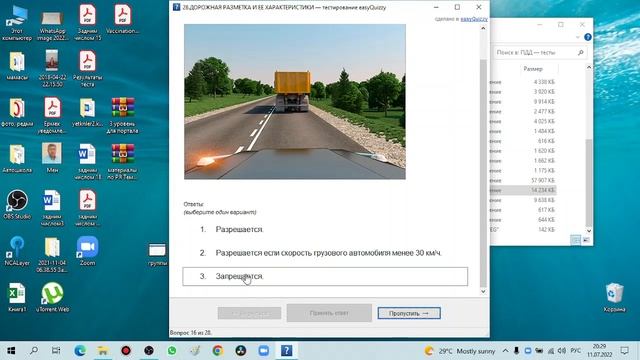The width and height of the screenshot is (640, 360).
Task: Open File Explorer from taskbar
Action: click(103, 351)
